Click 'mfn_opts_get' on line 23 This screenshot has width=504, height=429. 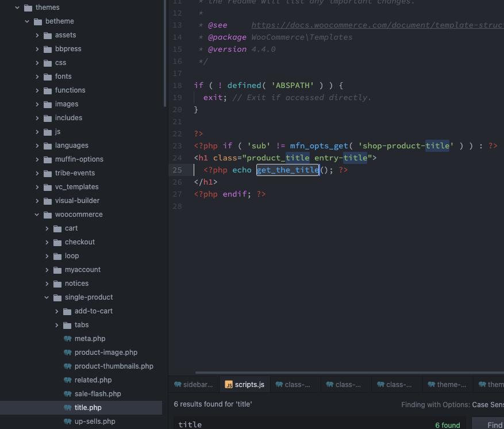click(x=319, y=146)
